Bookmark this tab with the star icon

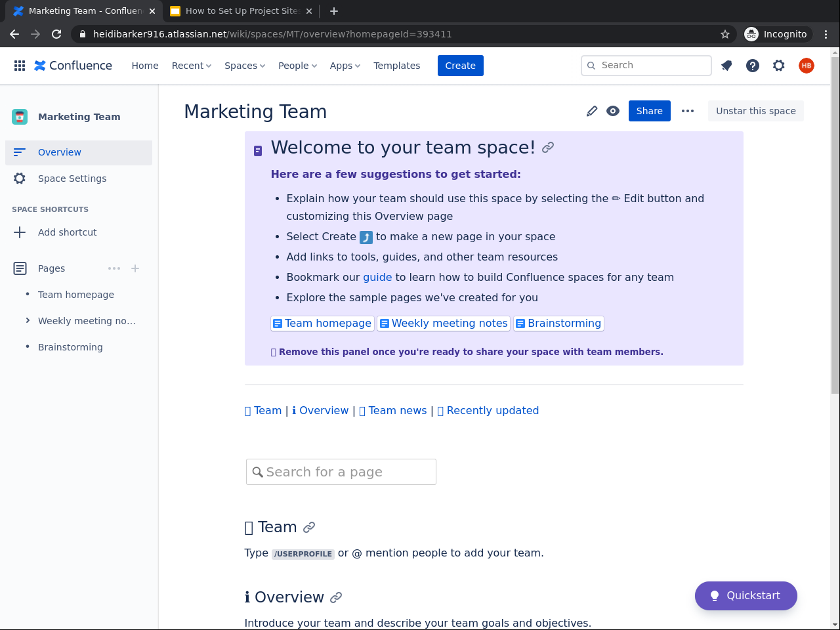[725, 34]
